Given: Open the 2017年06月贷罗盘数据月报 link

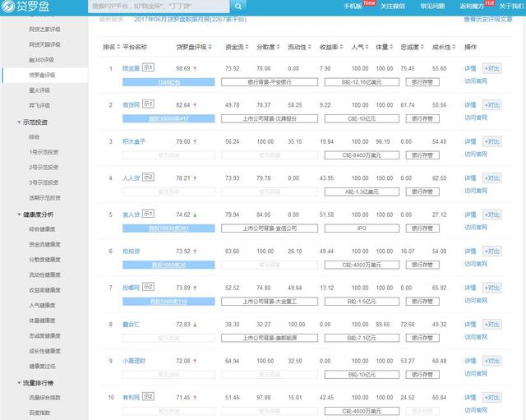Looking at the screenshot, I should (x=190, y=20).
